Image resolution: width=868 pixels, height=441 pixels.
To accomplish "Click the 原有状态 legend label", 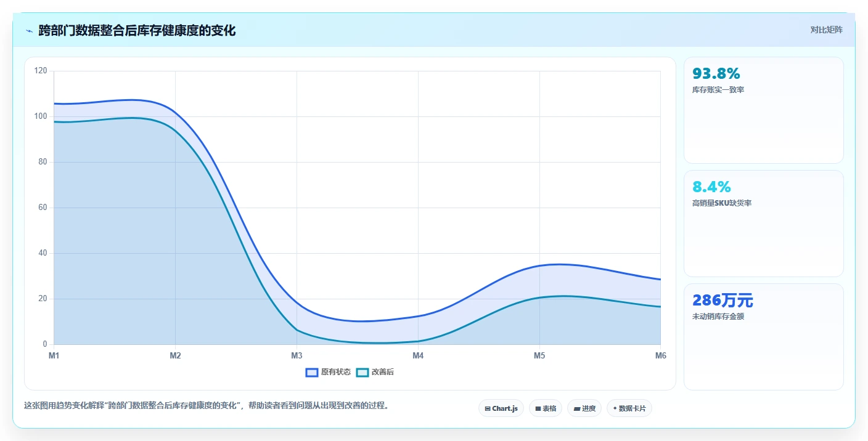I will [x=336, y=372].
